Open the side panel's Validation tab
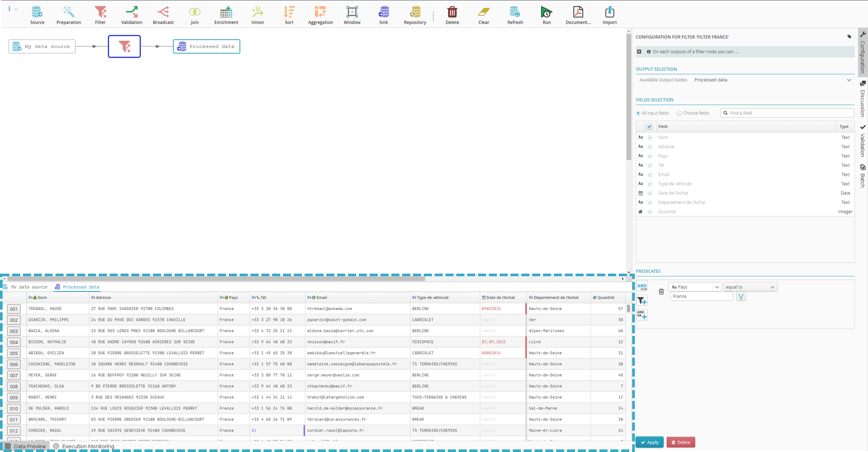The image size is (868, 452). (x=862, y=141)
